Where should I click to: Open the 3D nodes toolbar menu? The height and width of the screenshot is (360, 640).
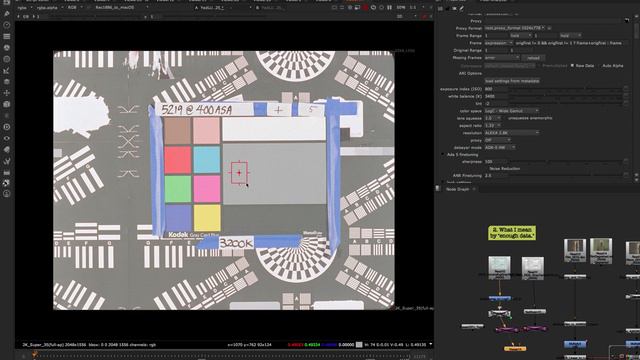[7, 104]
